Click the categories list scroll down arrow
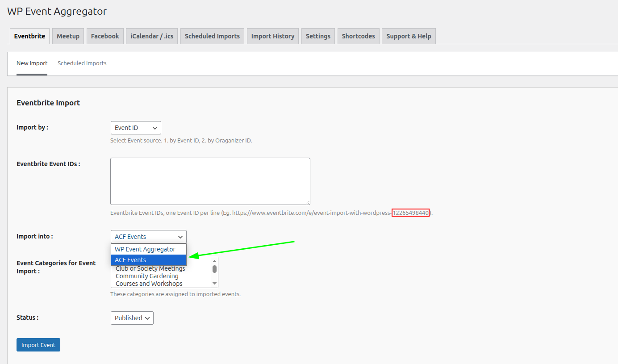 [215, 284]
